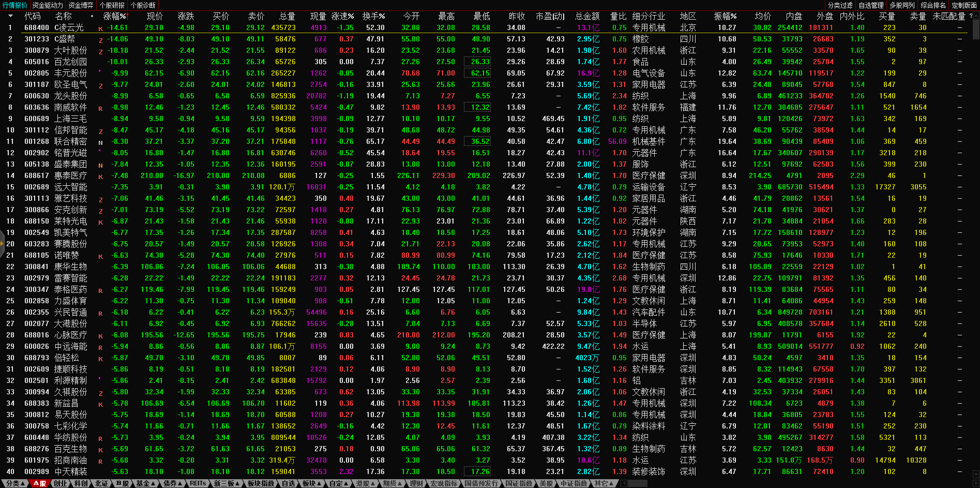
Task: Switch to the 个股诊断 tab
Action: pos(143,5)
